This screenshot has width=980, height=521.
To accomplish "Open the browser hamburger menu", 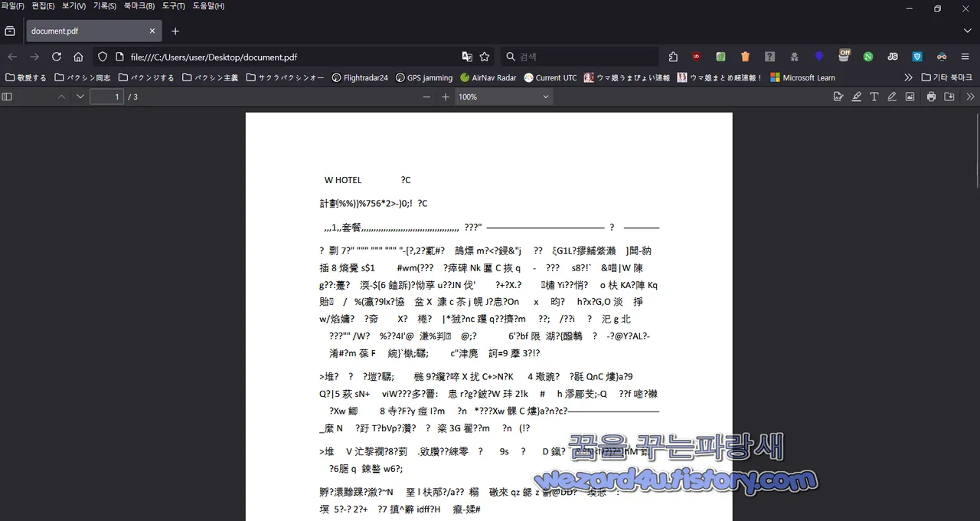I will point(967,57).
